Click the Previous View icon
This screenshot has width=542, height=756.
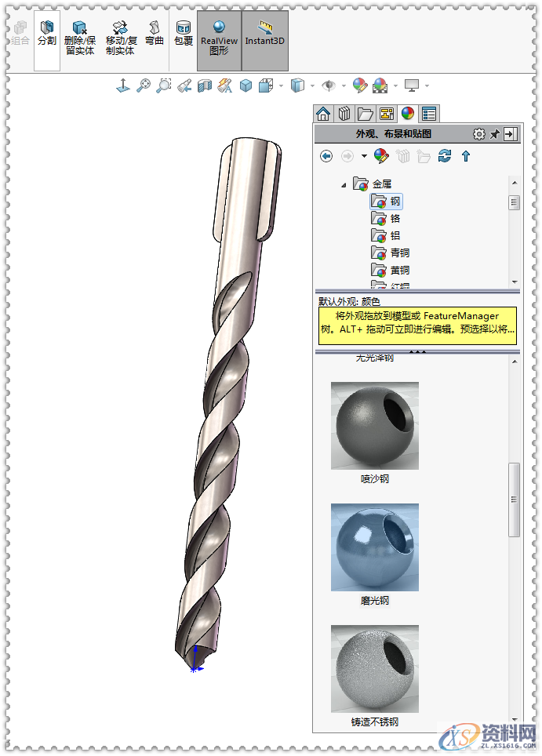[184, 85]
